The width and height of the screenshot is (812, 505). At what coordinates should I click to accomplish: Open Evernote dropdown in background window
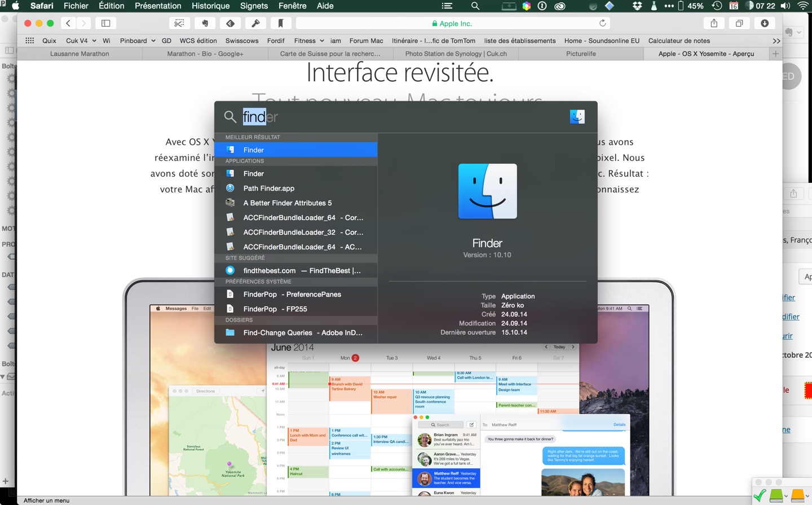[x=793, y=32]
